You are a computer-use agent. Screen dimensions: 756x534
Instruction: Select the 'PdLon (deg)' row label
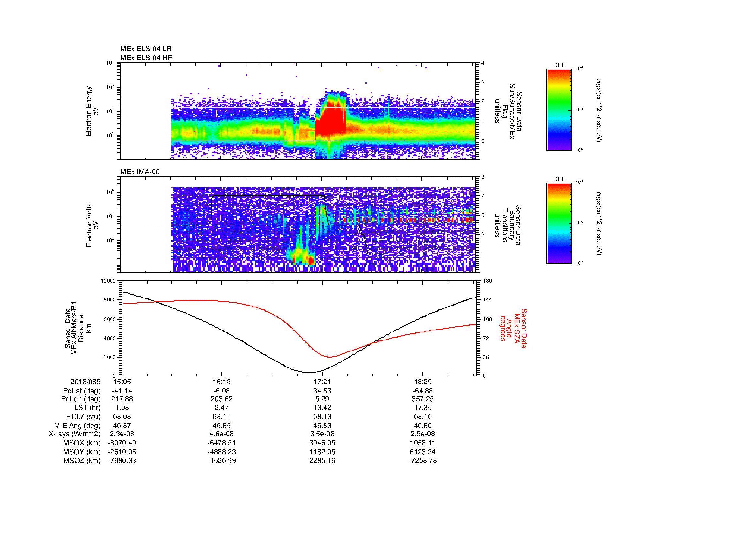pos(81,399)
